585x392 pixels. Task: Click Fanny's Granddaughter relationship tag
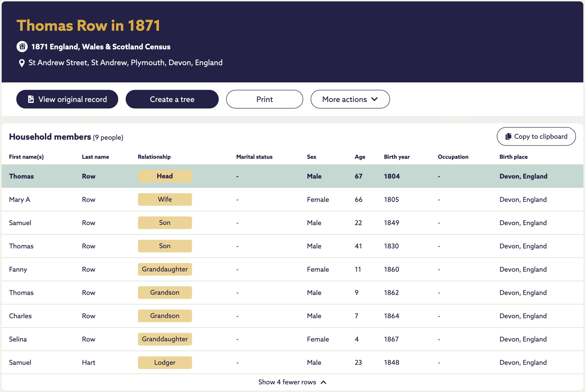pyautogui.click(x=165, y=269)
